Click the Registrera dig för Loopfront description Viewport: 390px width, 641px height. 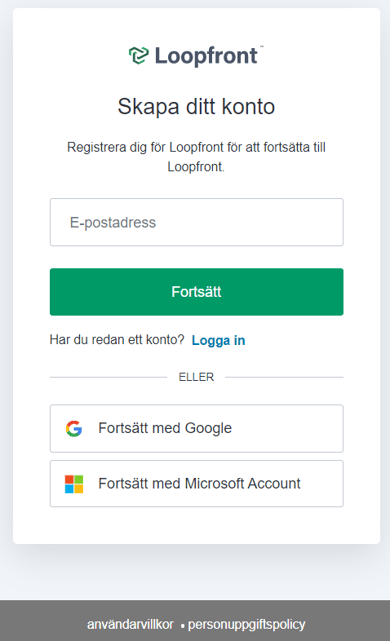click(x=196, y=157)
